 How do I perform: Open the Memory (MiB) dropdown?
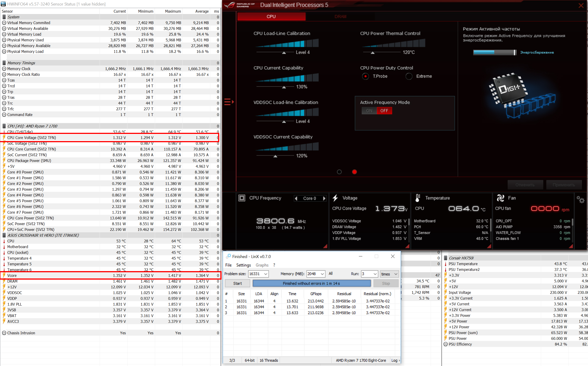(322, 274)
